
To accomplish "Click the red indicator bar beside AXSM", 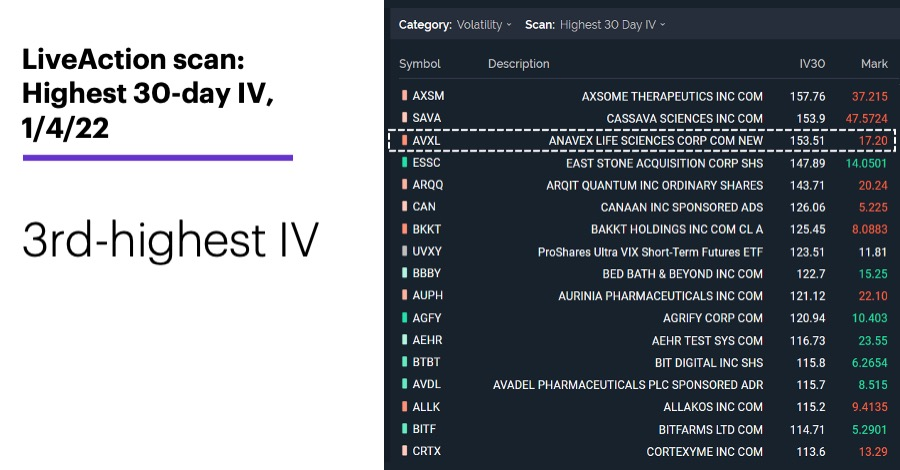I will (405, 96).
